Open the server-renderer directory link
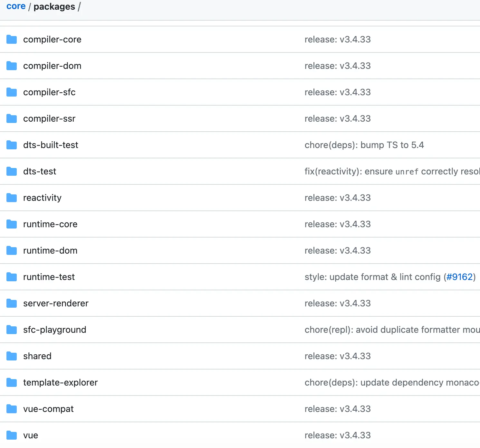480x448 pixels. (x=56, y=303)
